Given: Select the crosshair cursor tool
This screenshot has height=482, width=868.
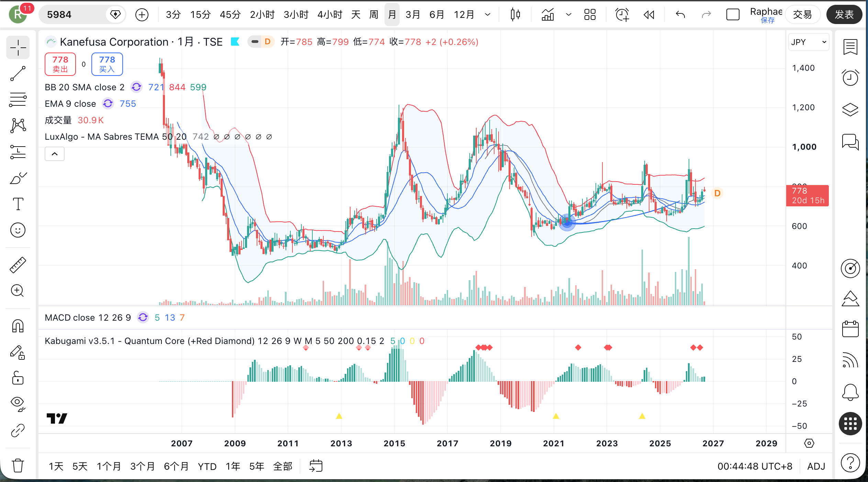Looking at the screenshot, I should (18, 47).
